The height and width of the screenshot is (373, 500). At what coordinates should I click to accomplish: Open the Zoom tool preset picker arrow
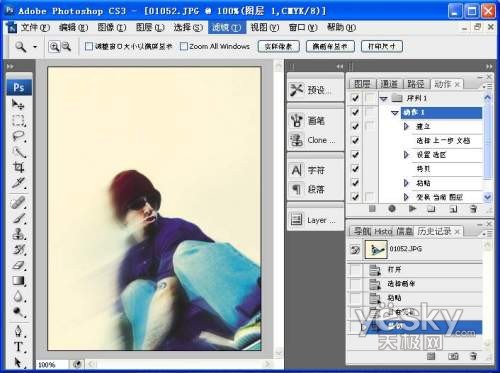coord(35,47)
